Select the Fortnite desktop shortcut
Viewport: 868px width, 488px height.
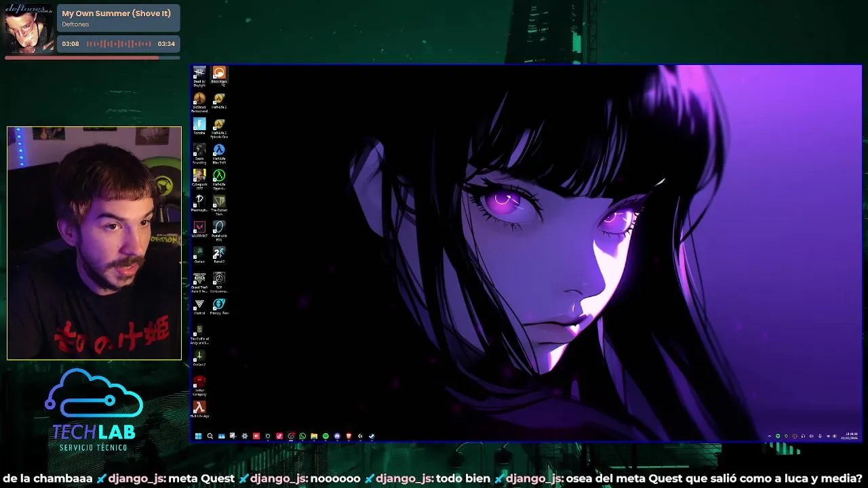[x=199, y=127]
